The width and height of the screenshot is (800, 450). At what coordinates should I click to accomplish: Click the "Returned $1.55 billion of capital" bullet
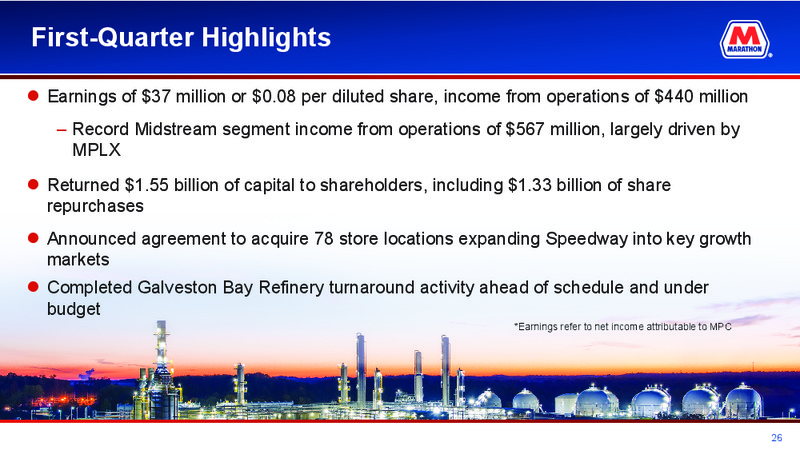point(359,195)
